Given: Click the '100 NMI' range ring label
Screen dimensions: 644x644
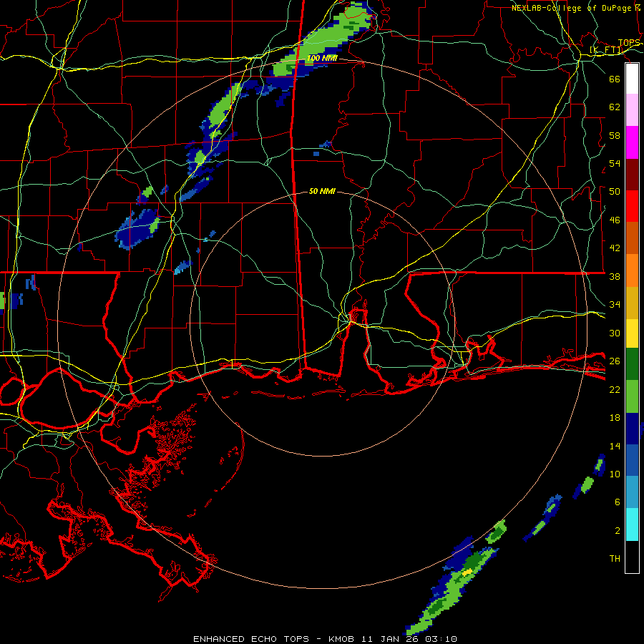Looking at the screenshot, I should click(322, 58).
